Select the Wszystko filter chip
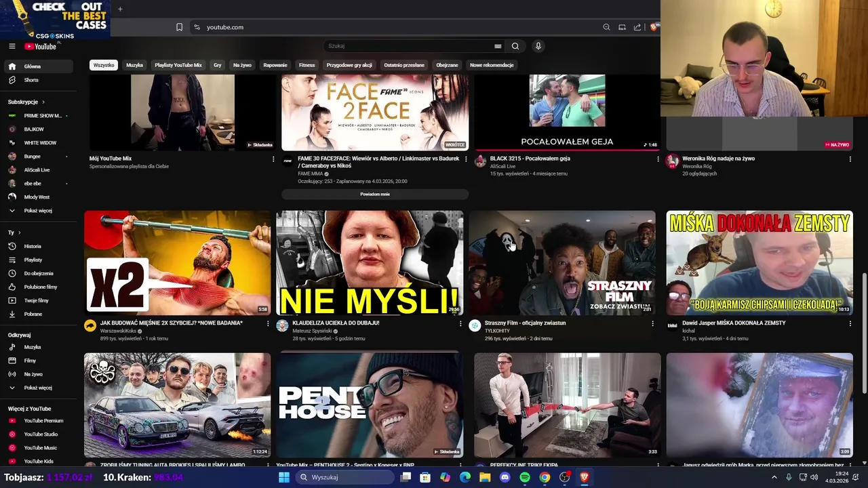868x488 pixels. pos(104,65)
